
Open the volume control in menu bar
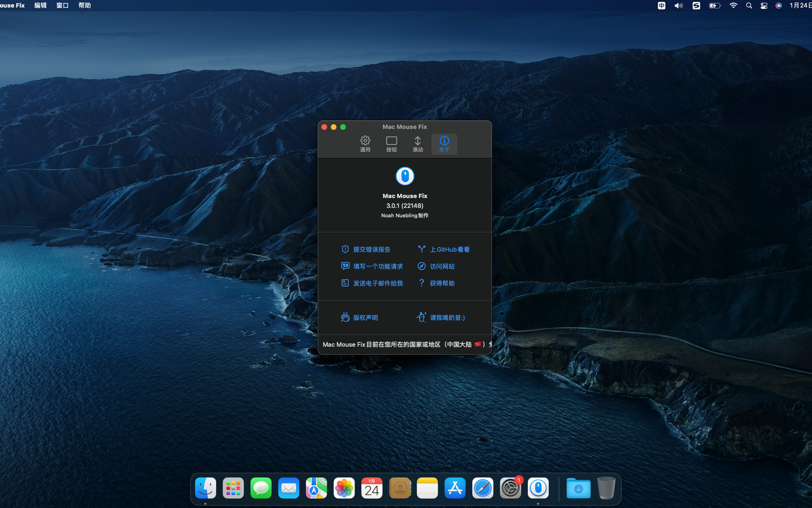[x=679, y=6]
